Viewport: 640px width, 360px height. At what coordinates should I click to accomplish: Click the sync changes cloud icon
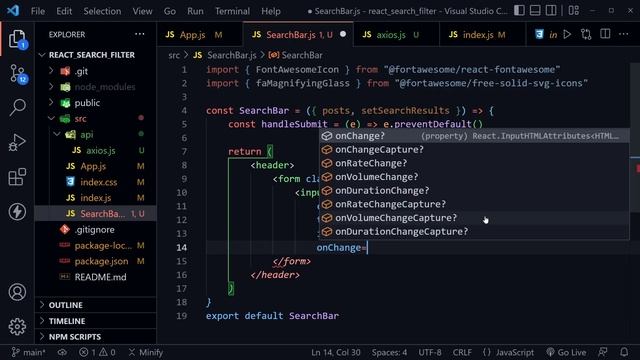(x=62, y=352)
